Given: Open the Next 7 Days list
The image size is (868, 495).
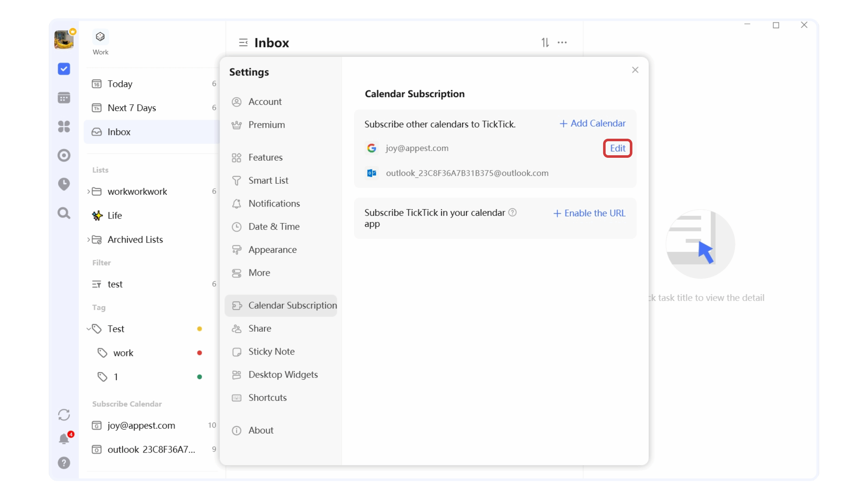Looking at the screenshot, I should coord(152,108).
